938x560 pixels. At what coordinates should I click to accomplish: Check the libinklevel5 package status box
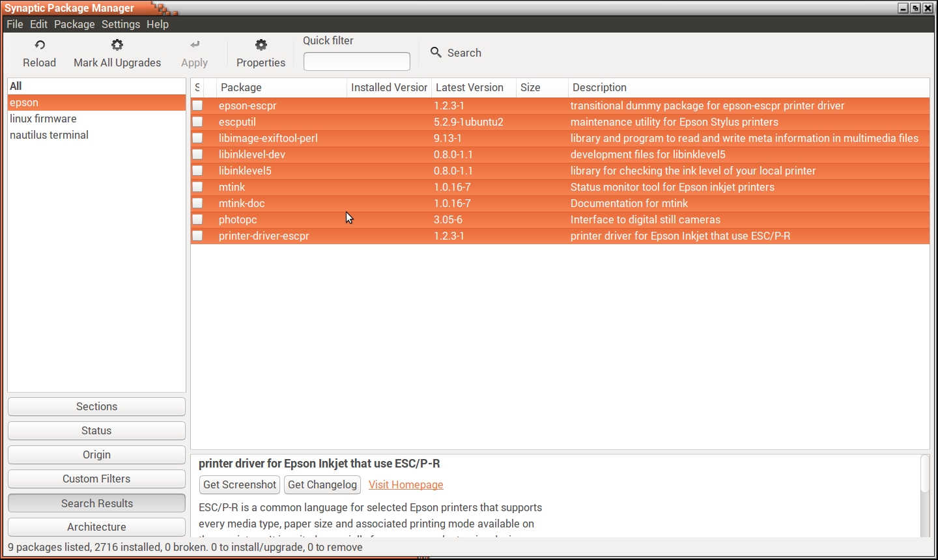click(197, 171)
